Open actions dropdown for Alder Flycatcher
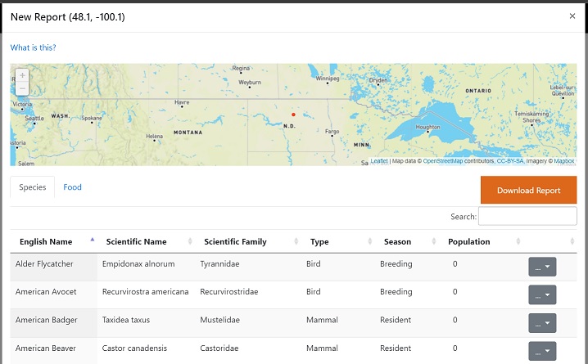 [542, 267]
